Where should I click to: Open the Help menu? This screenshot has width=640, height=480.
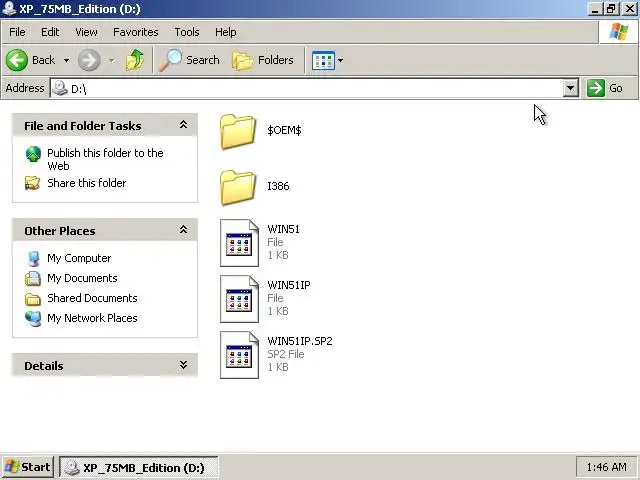click(x=225, y=32)
